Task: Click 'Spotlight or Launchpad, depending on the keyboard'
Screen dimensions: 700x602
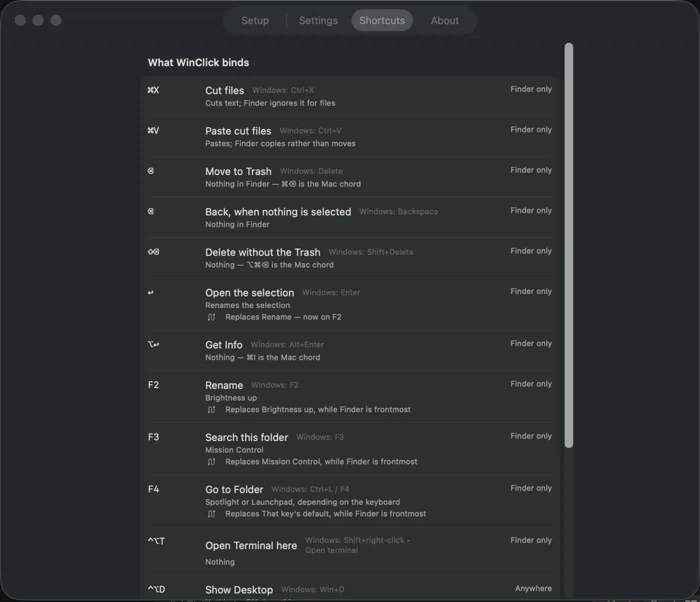Action: (302, 502)
